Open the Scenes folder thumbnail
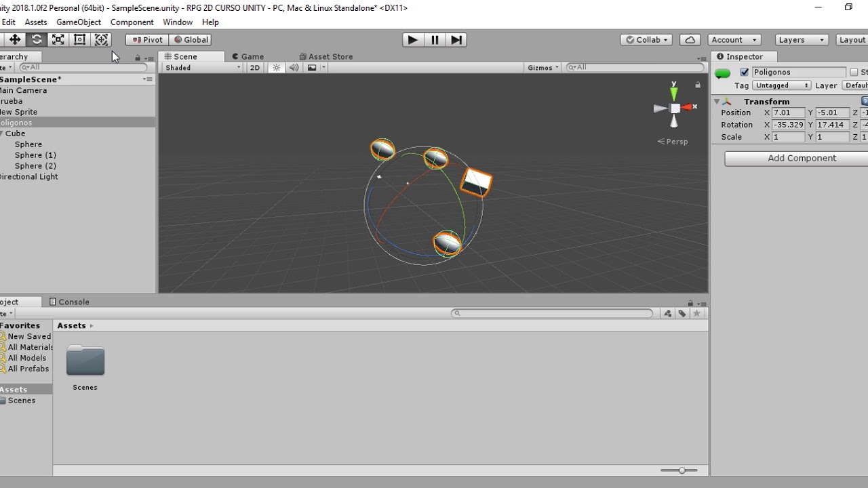Screen dimensions: 868x488 click(x=85, y=361)
